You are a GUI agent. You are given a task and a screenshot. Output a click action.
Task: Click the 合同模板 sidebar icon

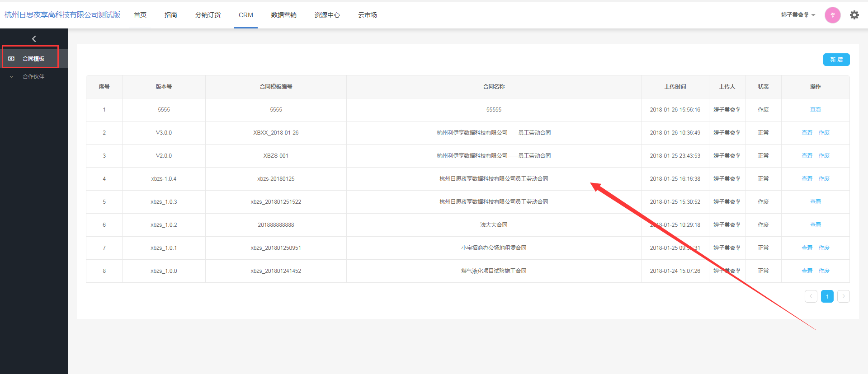coord(12,59)
